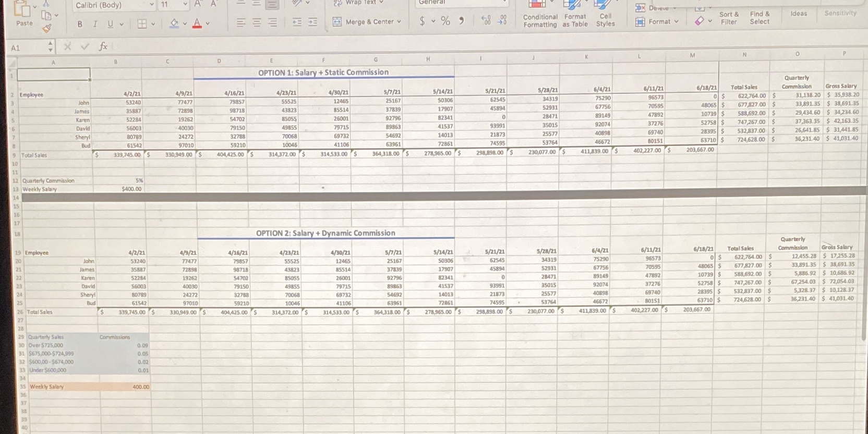Toggle Bold formatting

tap(80, 24)
